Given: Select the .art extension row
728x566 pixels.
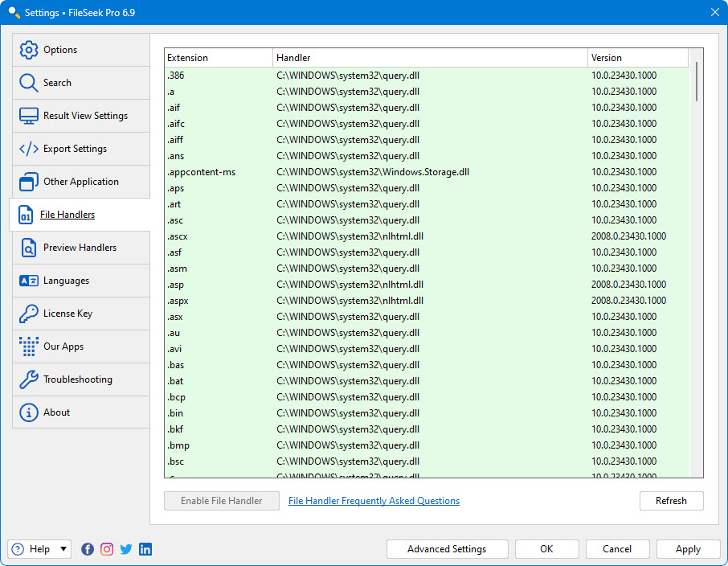Looking at the screenshot, I should pyautogui.click(x=427, y=204).
